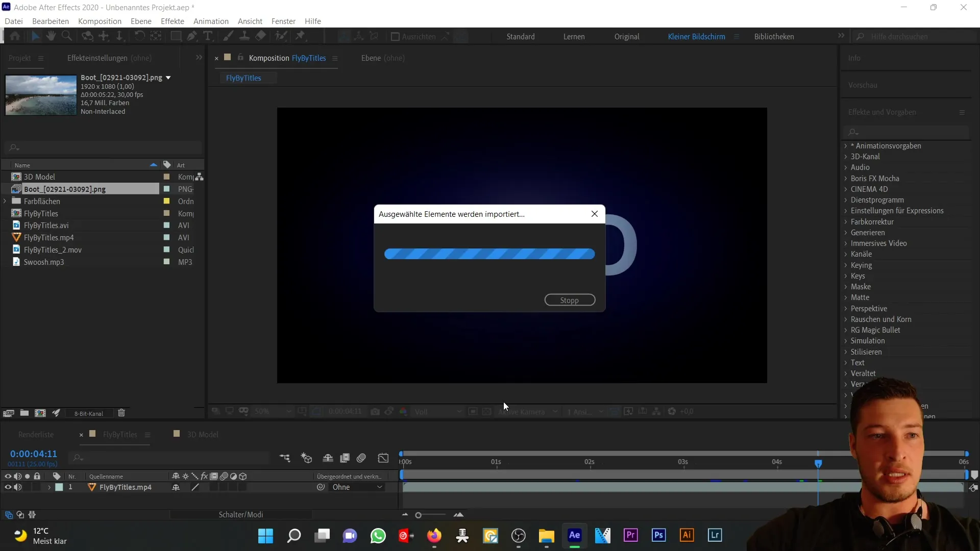Select the Rectangle shape tool
This screenshot has height=551, width=980.
176,36
